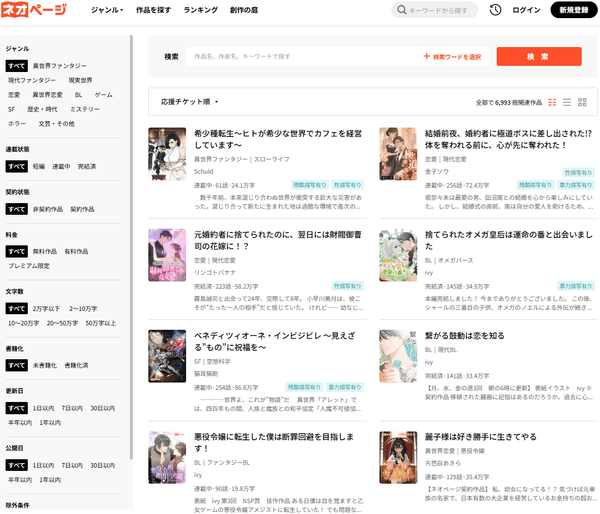Viewport: 600px width, 514px height.
Task: Switch to the grid thumbnail view icon
Action: 583,102
